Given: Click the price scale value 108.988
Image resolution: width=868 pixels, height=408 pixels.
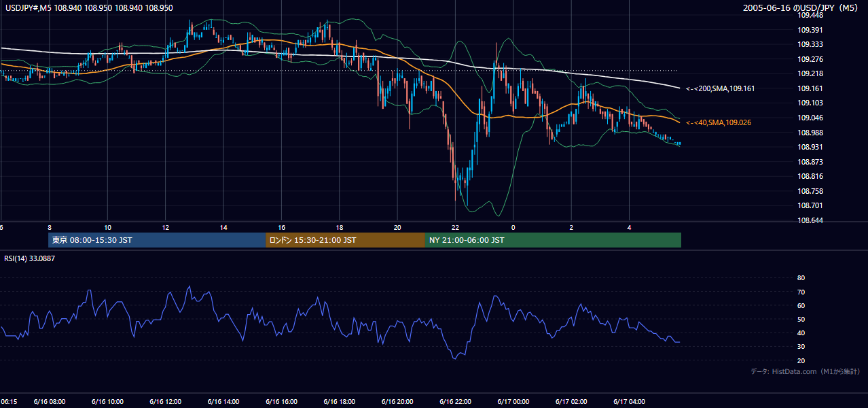Looking at the screenshot, I should point(810,133).
